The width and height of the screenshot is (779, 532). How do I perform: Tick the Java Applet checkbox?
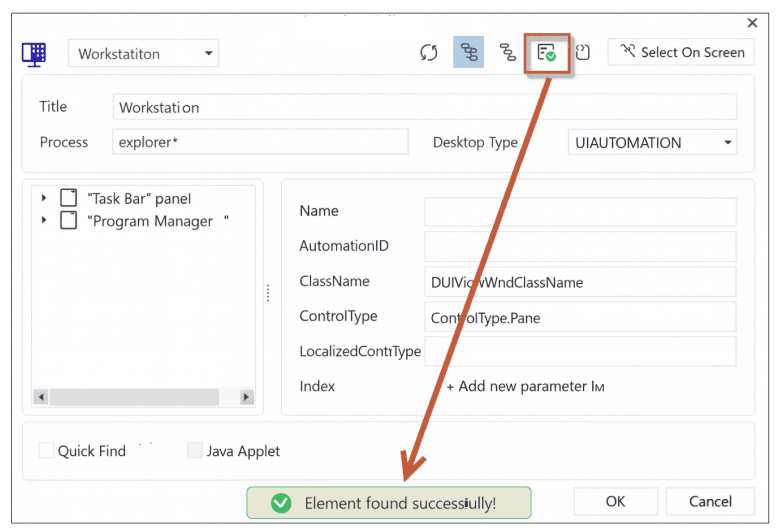(195, 451)
